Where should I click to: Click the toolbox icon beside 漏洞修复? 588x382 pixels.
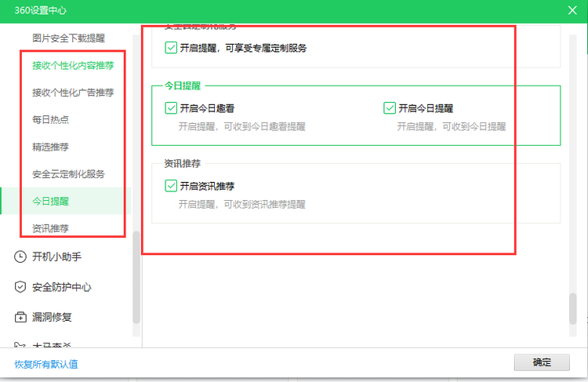pos(20,318)
